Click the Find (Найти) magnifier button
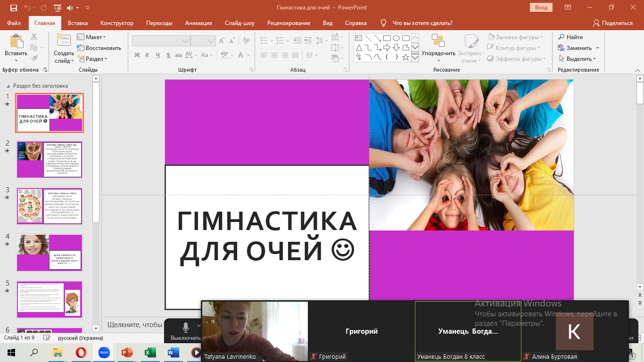 tap(570, 37)
